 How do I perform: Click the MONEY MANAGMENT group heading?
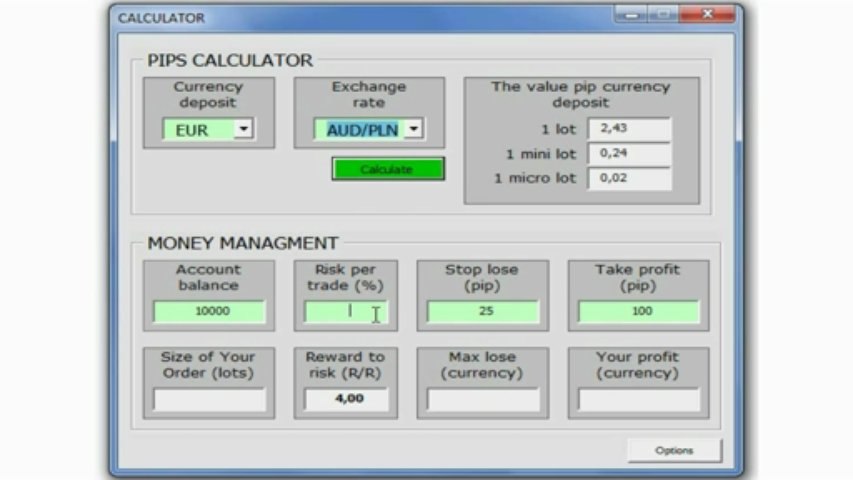pos(243,243)
